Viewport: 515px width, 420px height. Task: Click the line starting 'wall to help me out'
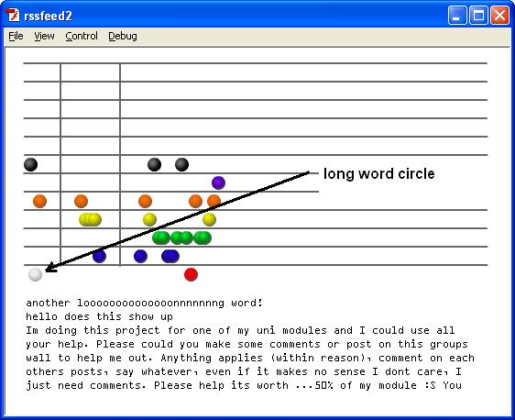tap(250, 358)
